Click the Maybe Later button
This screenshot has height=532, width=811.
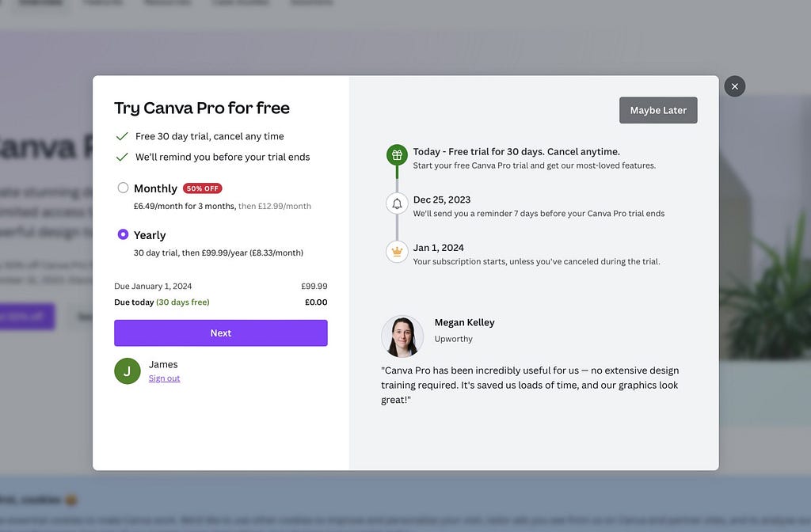coord(658,110)
